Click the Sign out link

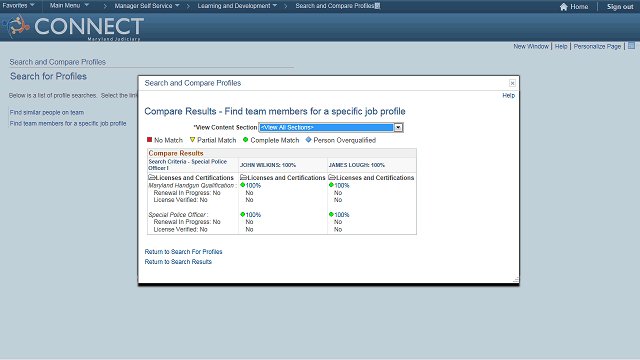click(x=620, y=7)
